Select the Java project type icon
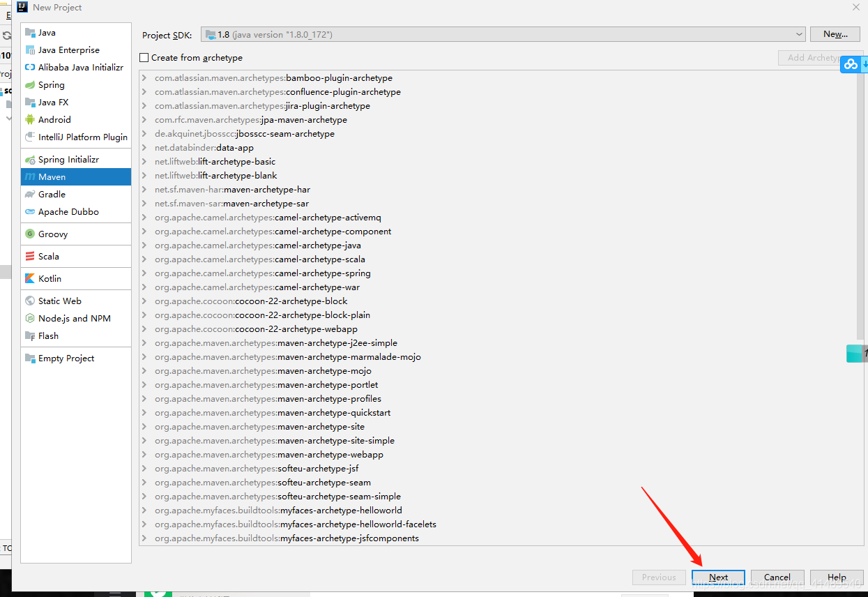The width and height of the screenshot is (868, 597). click(x=30, y=33)
